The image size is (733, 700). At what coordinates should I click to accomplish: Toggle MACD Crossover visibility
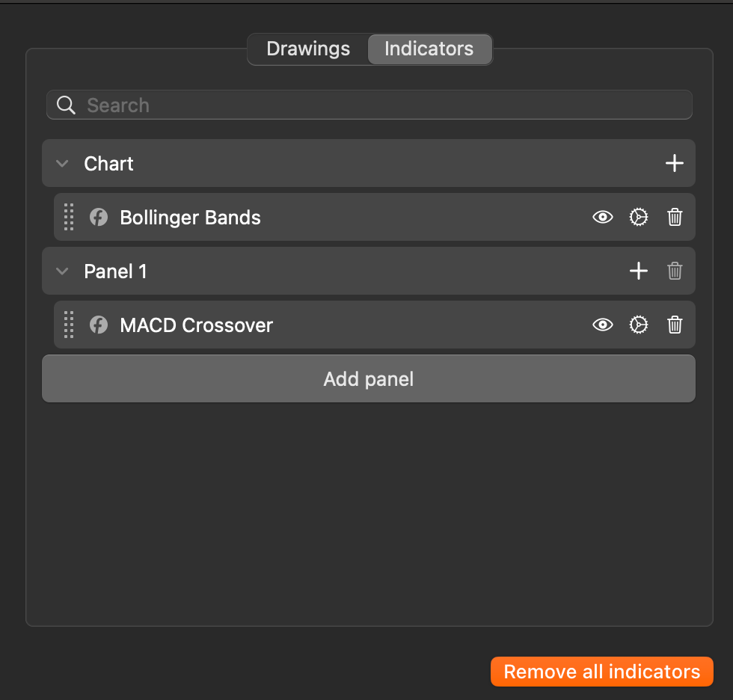[602, 325]
